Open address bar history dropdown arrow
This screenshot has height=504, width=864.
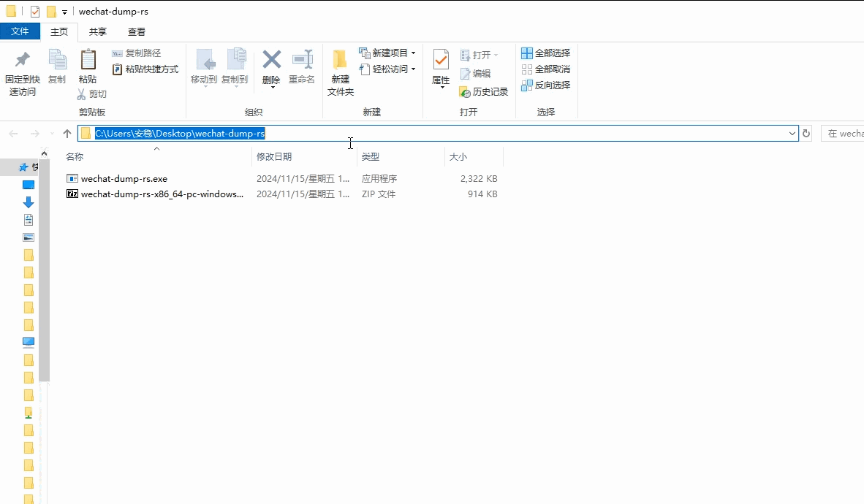point(792,134)
